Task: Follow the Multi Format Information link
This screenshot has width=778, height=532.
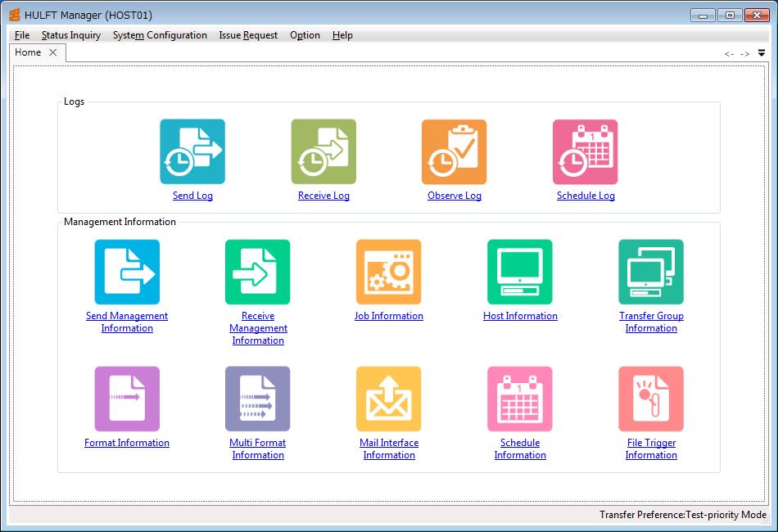Action: 257,449
